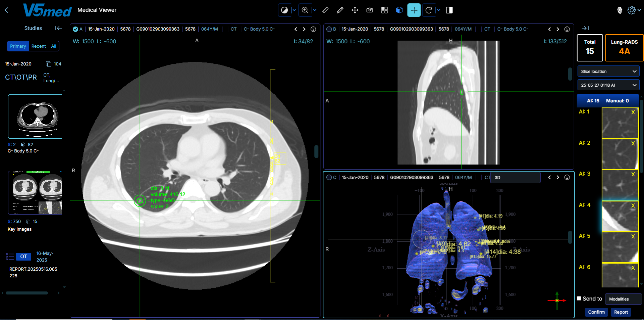Select the pencil annotation tool
This screenshot has width=644, height=320.
tap(340, 10)
